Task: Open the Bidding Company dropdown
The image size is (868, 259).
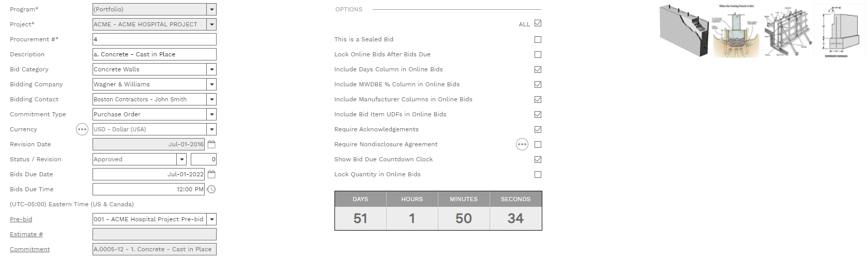Action: (x=211, y=84)
